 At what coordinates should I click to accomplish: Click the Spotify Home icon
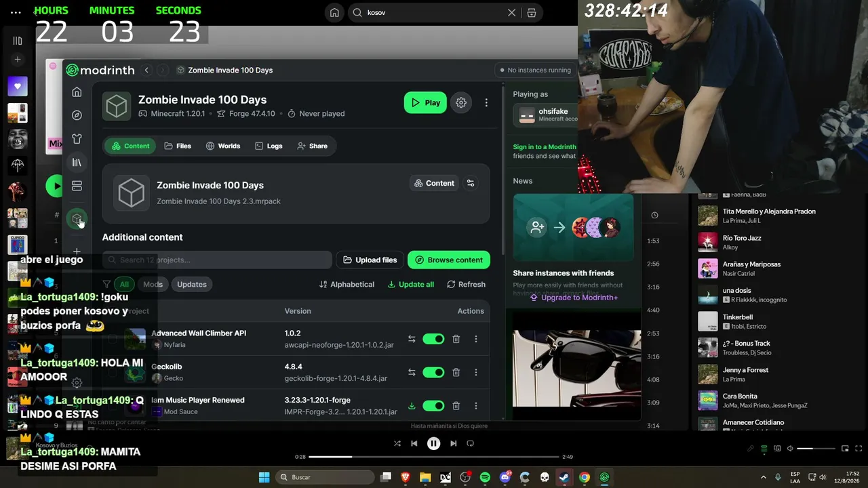pyautogui.click(x=334, y=12)
